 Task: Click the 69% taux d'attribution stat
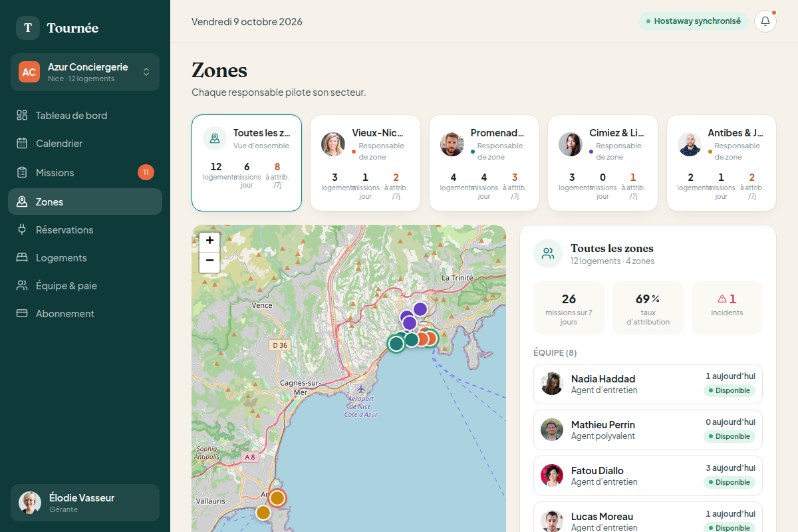click(x=648, y=308)
